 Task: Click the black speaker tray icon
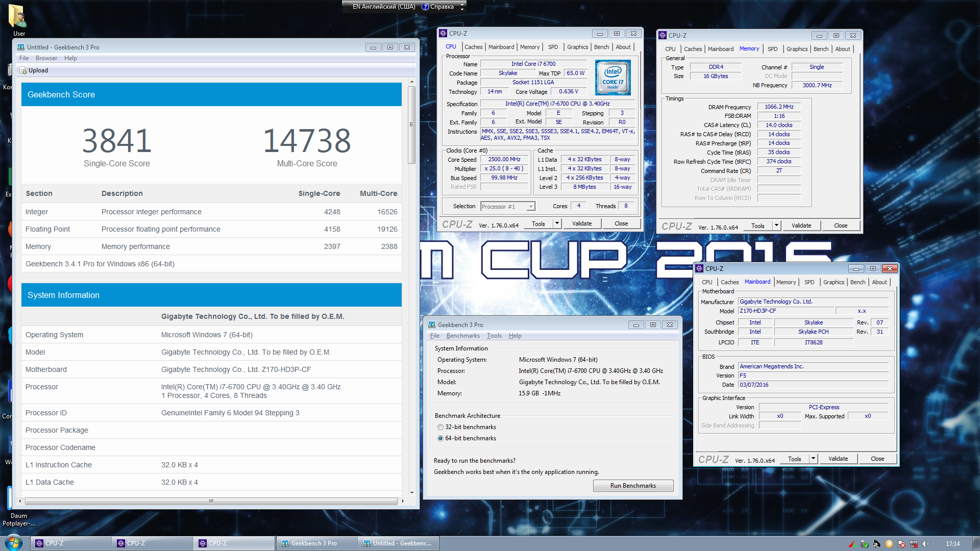876,544
